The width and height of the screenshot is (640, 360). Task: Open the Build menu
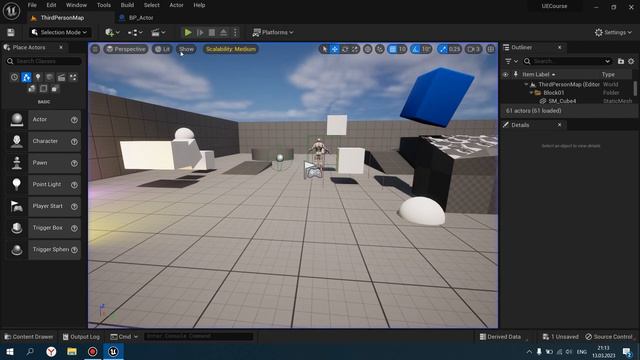pyautogui.click(x=127, y=5)
